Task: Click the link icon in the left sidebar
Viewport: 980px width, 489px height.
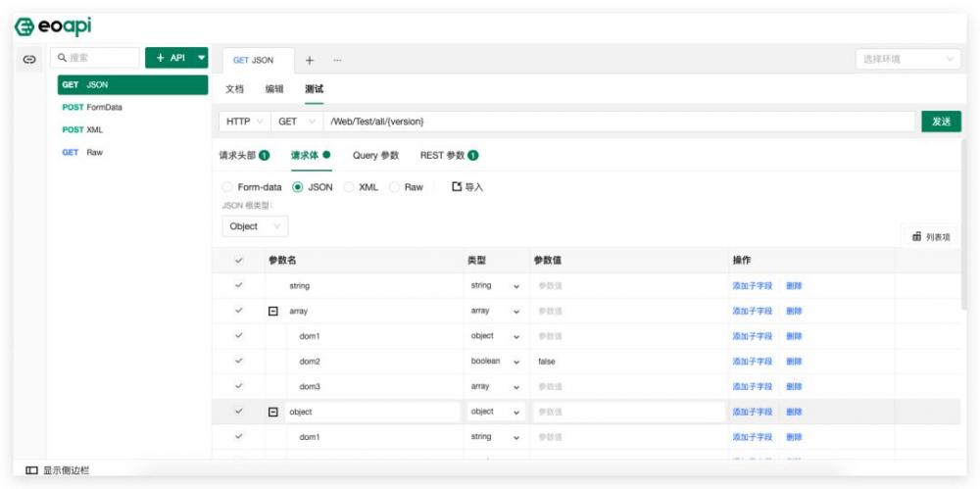Action: click(29, 60)
